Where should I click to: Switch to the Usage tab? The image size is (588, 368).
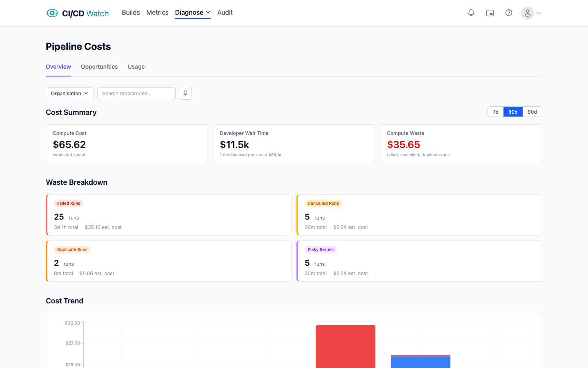pyautogui.click(x=136, y=67)
